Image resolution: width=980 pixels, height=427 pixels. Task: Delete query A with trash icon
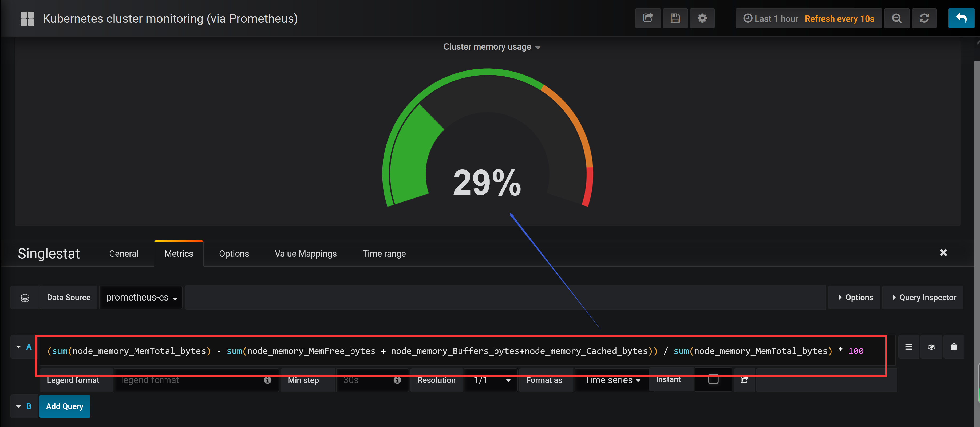pyautogui.click(x=953, y=347)
